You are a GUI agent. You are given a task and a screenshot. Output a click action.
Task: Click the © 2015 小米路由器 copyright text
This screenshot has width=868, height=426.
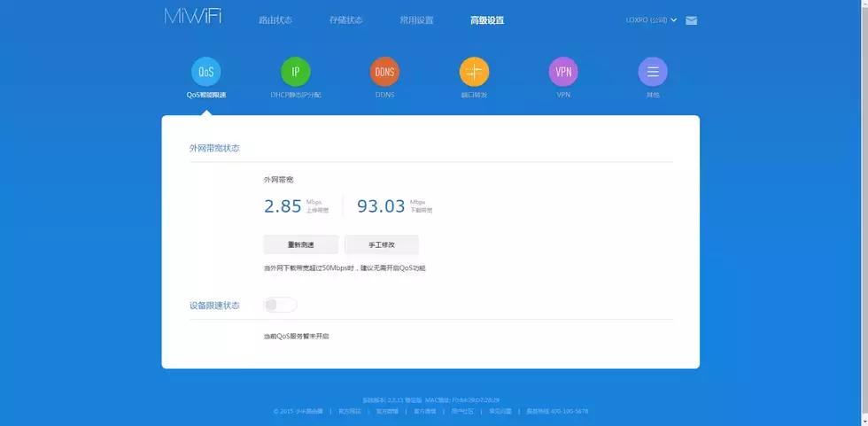click(x=299, y=412)
